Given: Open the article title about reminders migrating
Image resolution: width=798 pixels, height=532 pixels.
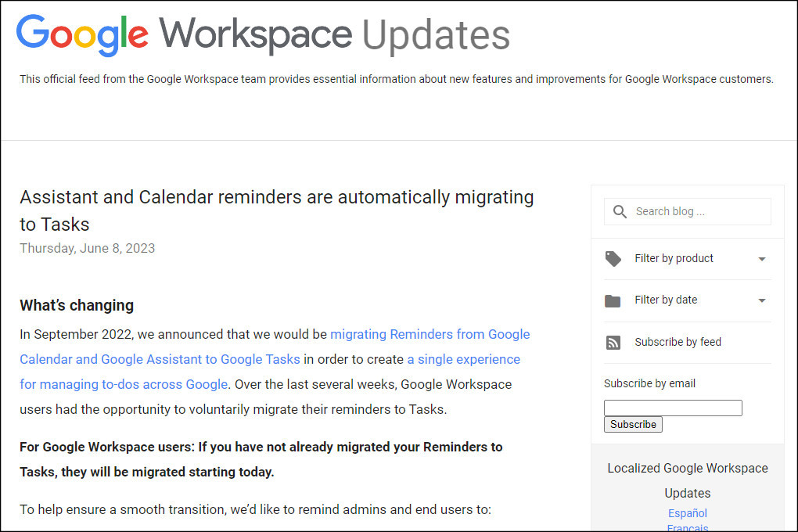Looking at the screenshot, I should tap(276, 210).
